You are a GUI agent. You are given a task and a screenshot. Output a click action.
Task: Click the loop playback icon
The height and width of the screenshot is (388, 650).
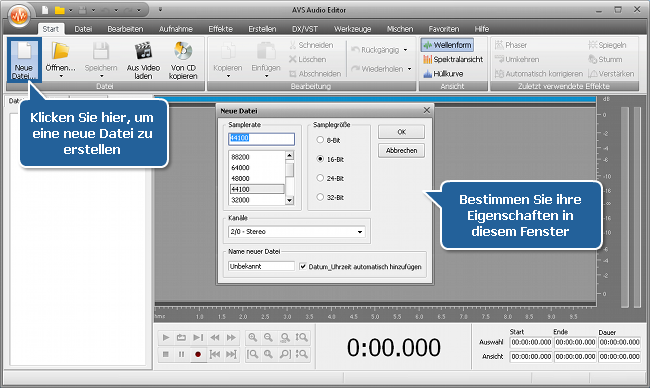(182, 337)
